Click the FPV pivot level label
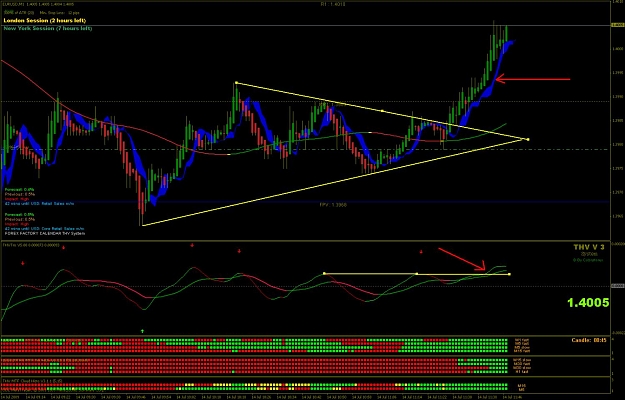Viewport: 625px width, 400px height. [333, 205]
